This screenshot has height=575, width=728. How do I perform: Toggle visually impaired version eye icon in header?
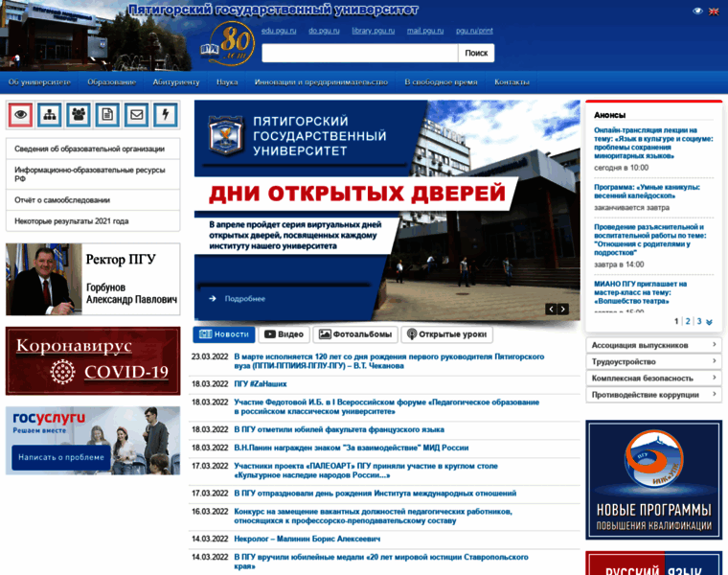click(x=697, y=11)
